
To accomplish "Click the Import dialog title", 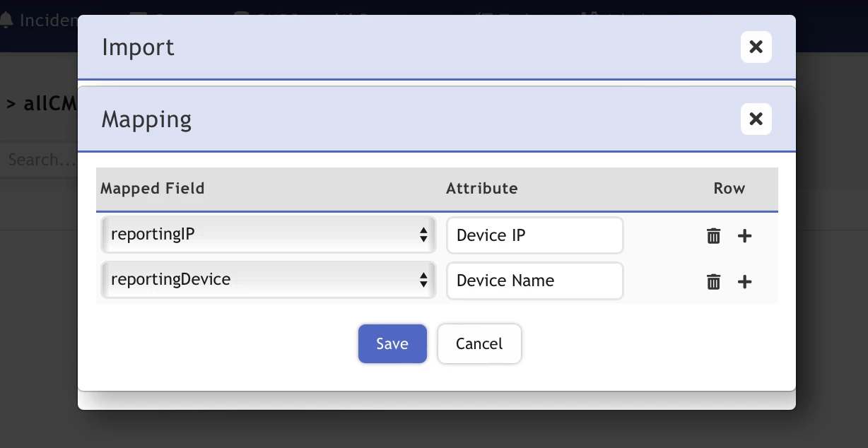I will click(x=138, y=47).
